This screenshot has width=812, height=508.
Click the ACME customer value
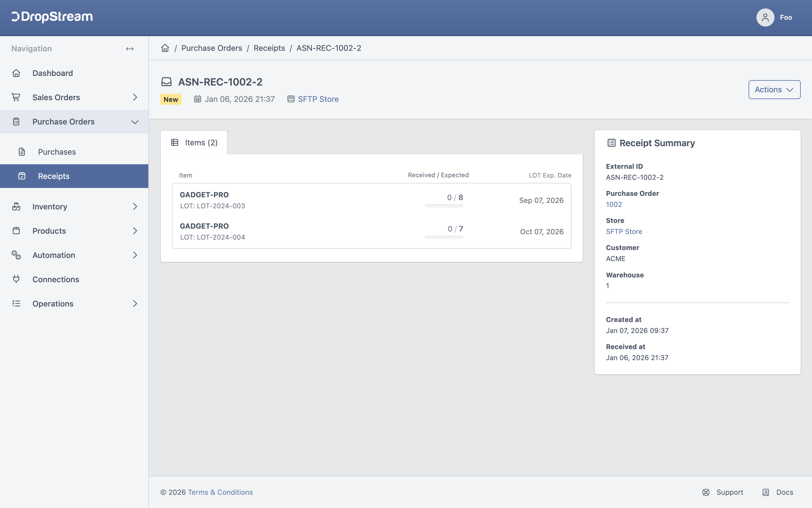coord(615,259)
